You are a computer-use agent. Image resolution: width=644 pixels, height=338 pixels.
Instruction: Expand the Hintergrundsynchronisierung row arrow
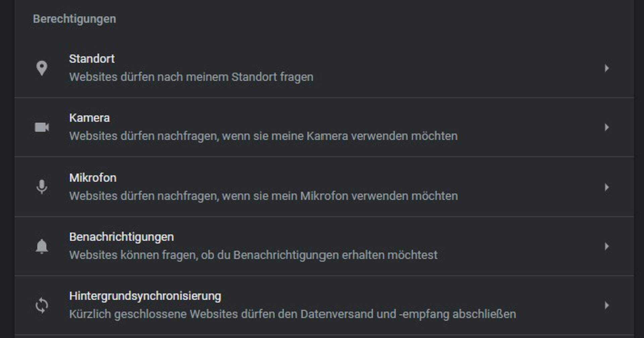coord(606,306)
